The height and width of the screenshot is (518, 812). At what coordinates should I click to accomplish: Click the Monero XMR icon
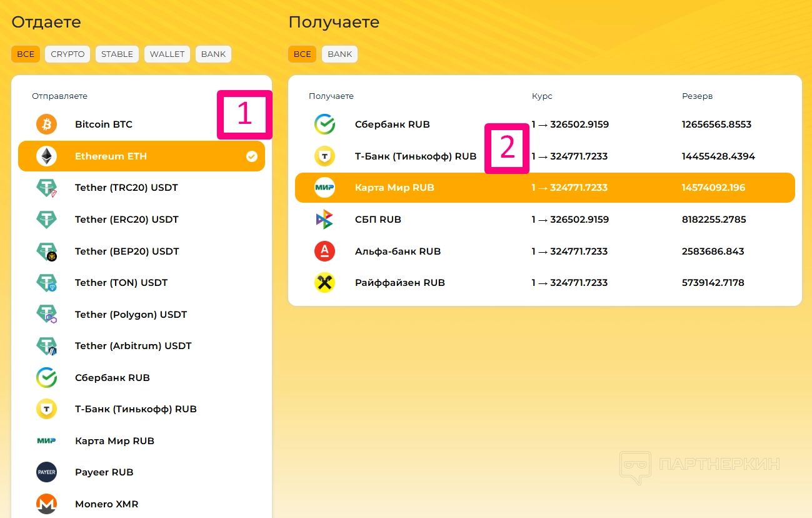click(x=46, y=504)
